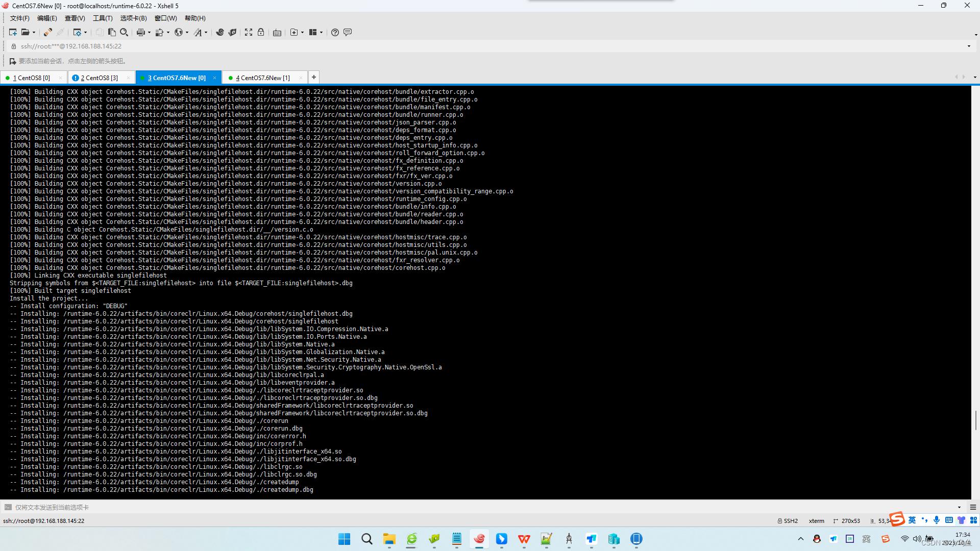Change the Sogou input skin via shirt icon
This screenshot has width=980, height=551.
pos(962,520)
